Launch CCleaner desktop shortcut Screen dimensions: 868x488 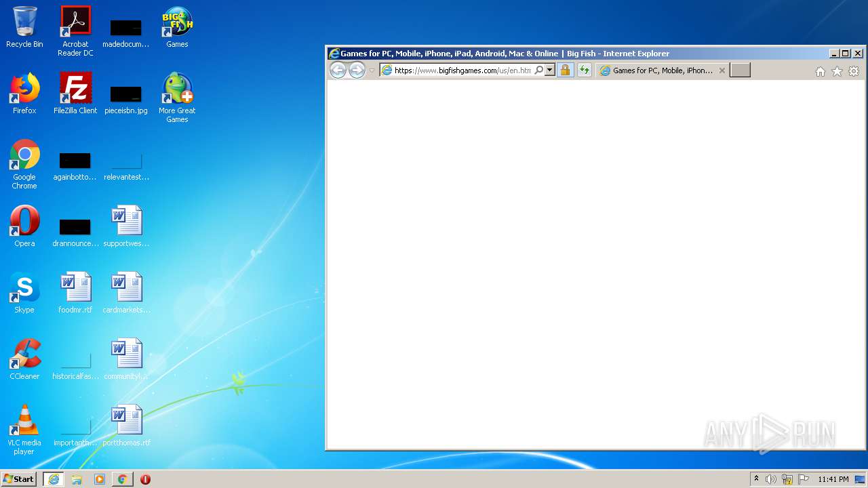pyautogui.click(x=24, y=359)
